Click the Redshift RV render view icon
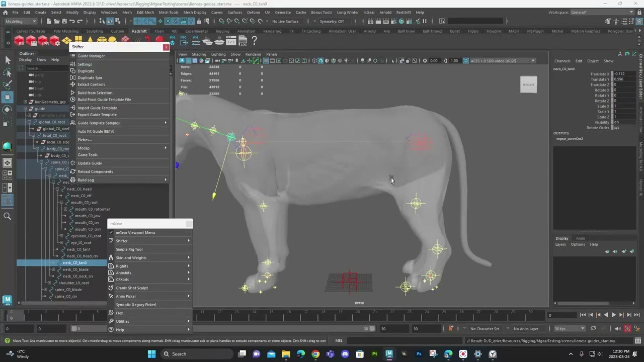This screenshot has width=644, height=362. [x=19, y=41]
